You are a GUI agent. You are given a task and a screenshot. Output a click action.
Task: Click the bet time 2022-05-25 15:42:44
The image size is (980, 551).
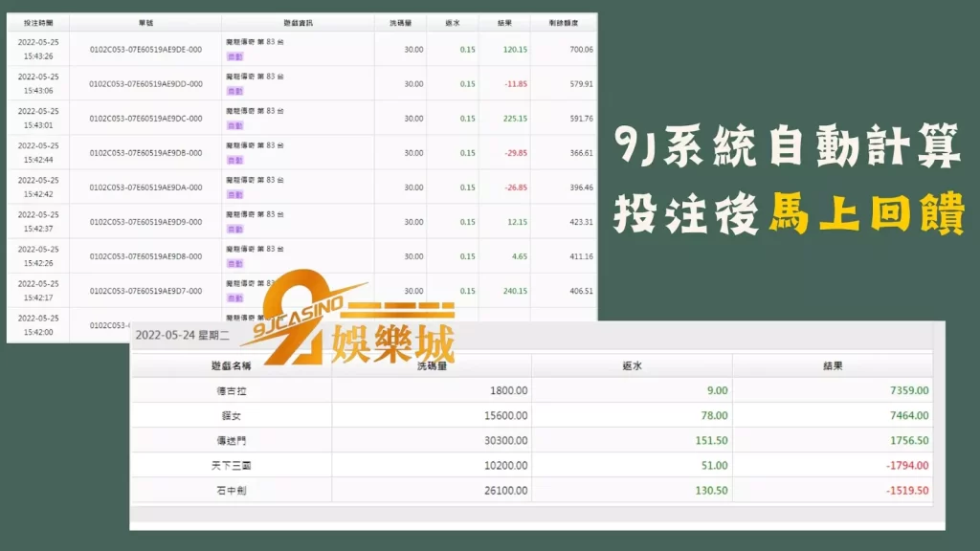point(38,152)
